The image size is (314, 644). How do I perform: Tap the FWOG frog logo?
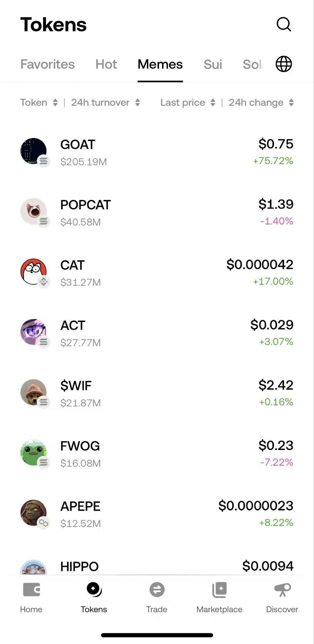coord(34,453)
